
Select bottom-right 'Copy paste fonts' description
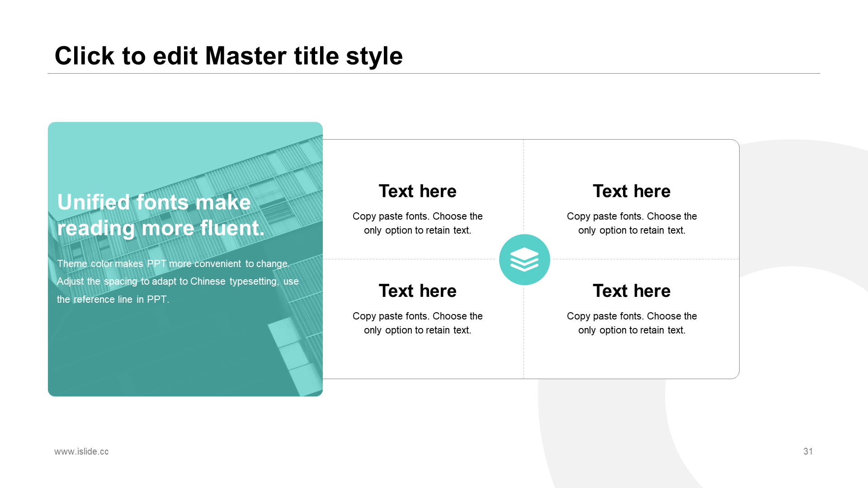click(632, 323)
